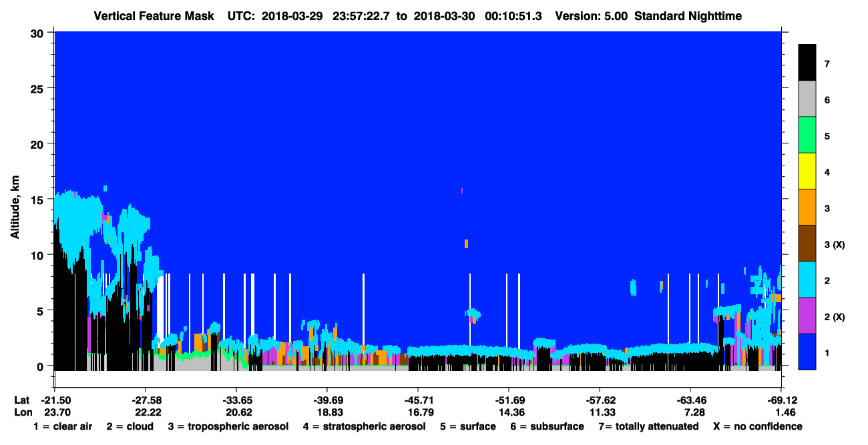
Task: Click the 15 km altitude tick label
Action: [38, 199]
